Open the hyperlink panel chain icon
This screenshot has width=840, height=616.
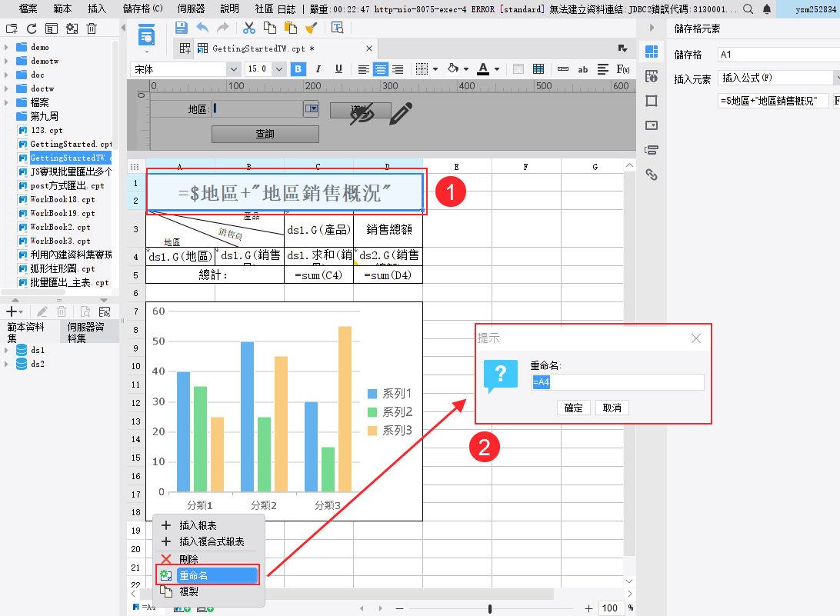pos(652,175)
